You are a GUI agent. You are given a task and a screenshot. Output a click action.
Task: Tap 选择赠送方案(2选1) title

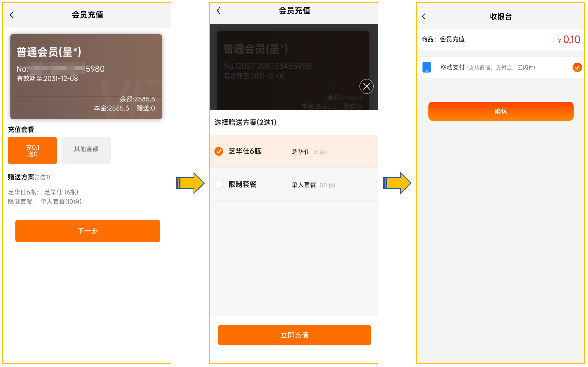(x=245, y=122)
